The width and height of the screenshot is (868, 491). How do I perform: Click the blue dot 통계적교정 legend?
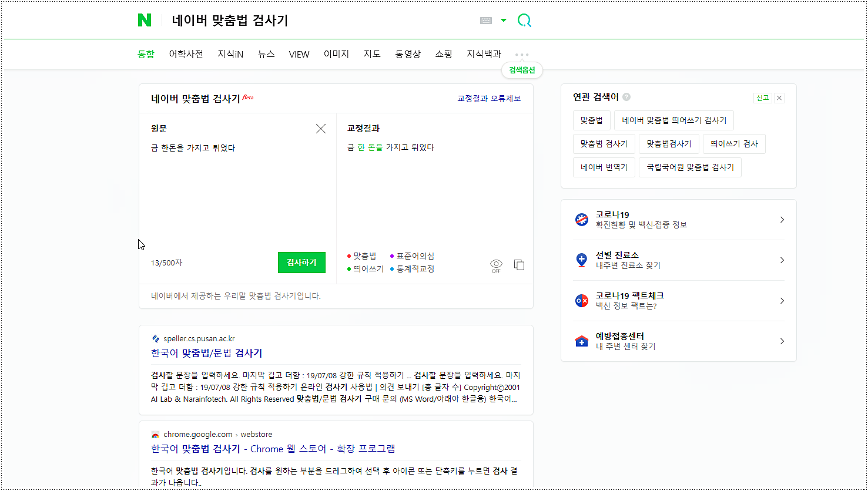[412, 269]
